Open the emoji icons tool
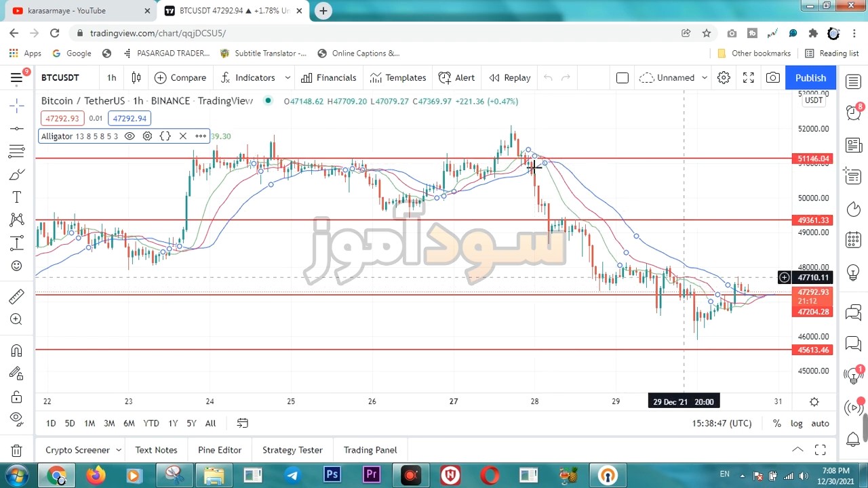 17,266
